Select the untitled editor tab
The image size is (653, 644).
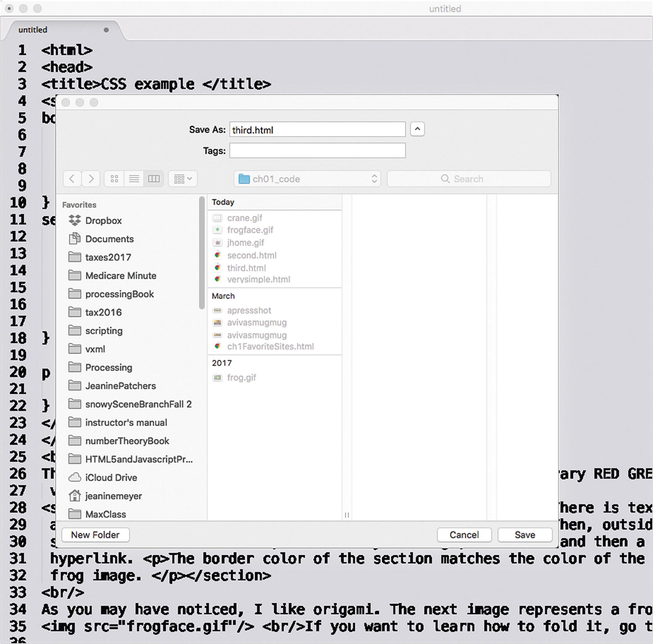tap(33, 30)
